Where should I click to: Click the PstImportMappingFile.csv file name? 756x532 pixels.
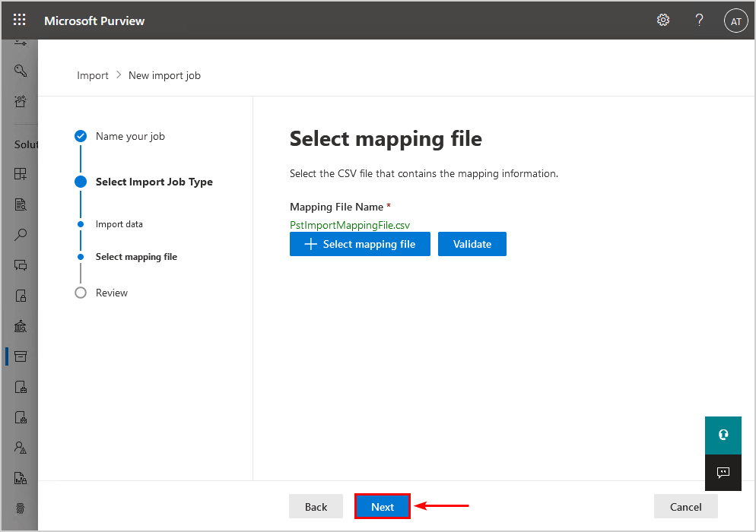click(x=350, y=225)
